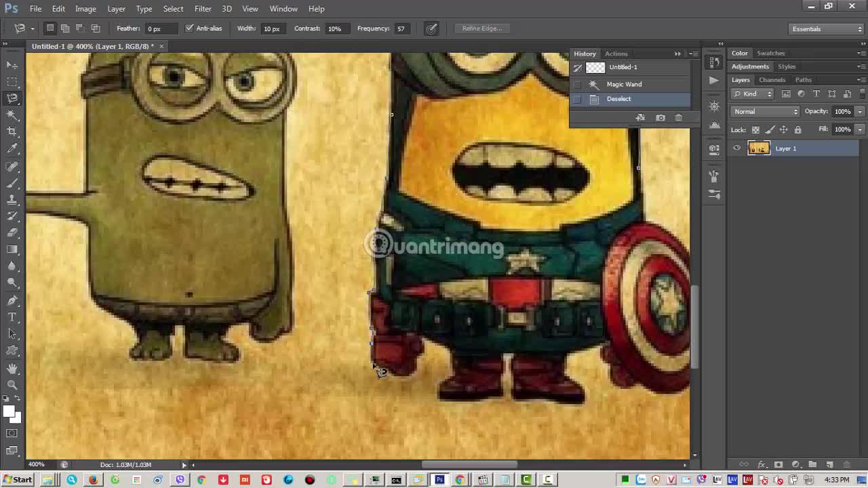The width and height of the screenshot is (868, 488).
Task: Switch to the Swatches tab
Action: [x=771, y=53]
